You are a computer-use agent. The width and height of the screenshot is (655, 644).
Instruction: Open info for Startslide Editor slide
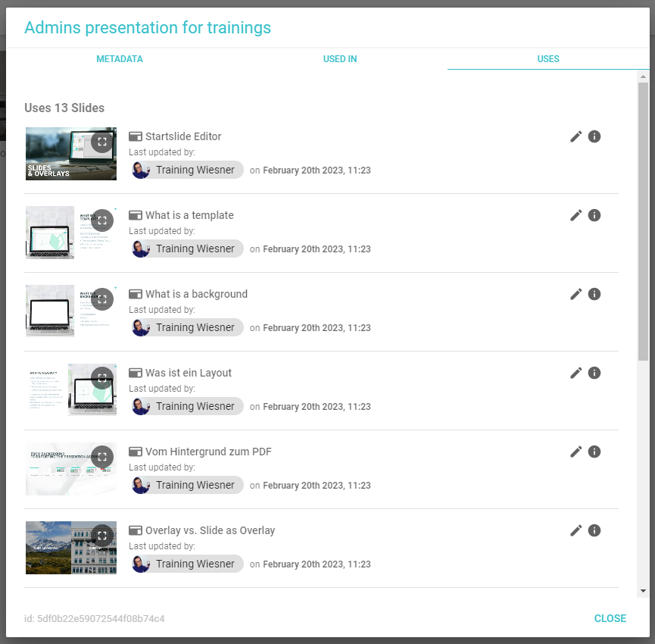tap(594, 136)
